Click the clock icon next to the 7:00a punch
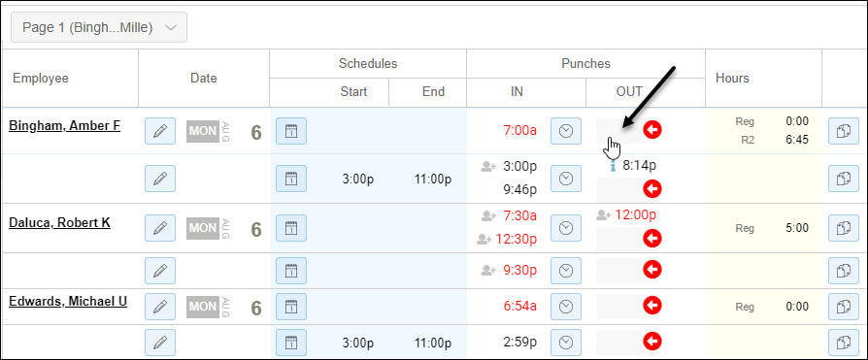 [x=566, y=131]
